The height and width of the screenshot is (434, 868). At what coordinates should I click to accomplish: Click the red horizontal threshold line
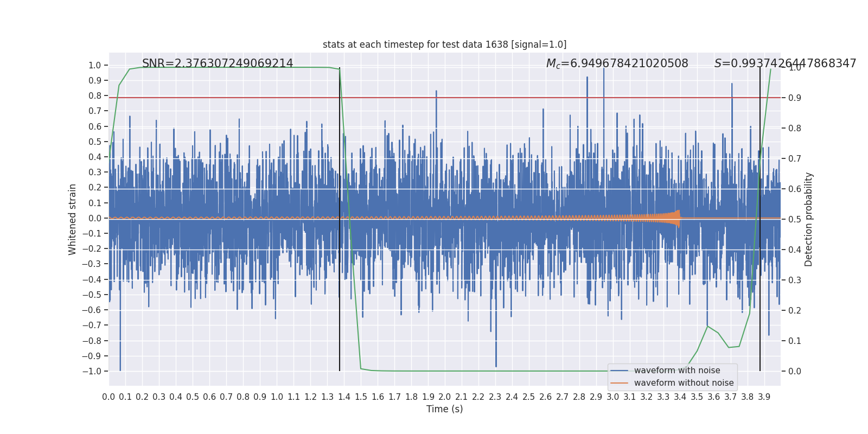(444, 98)
